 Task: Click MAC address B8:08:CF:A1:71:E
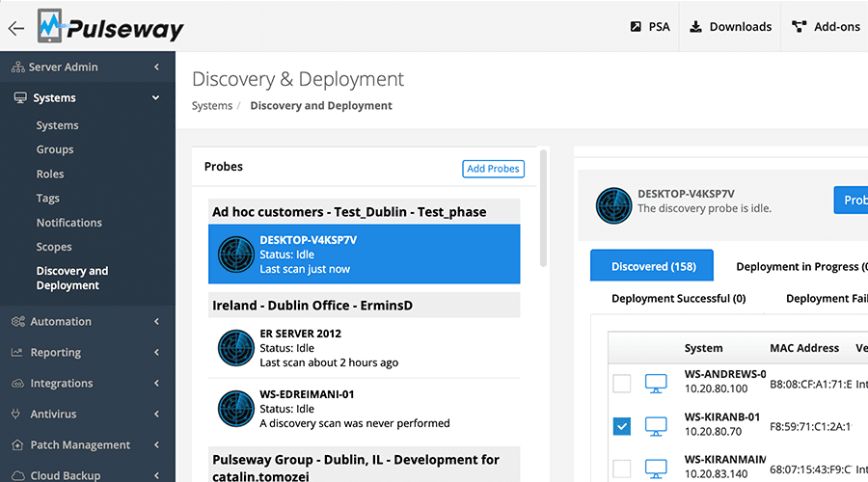click(810, 384)
